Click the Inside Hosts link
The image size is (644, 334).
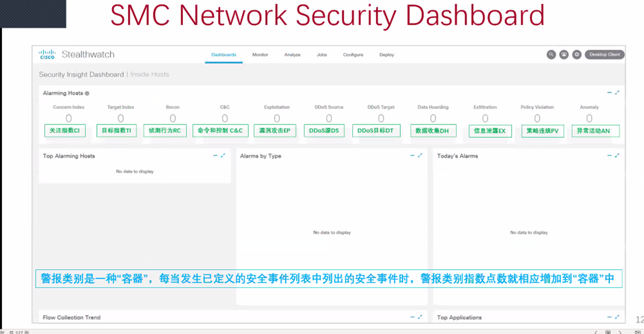click(150, 74)
